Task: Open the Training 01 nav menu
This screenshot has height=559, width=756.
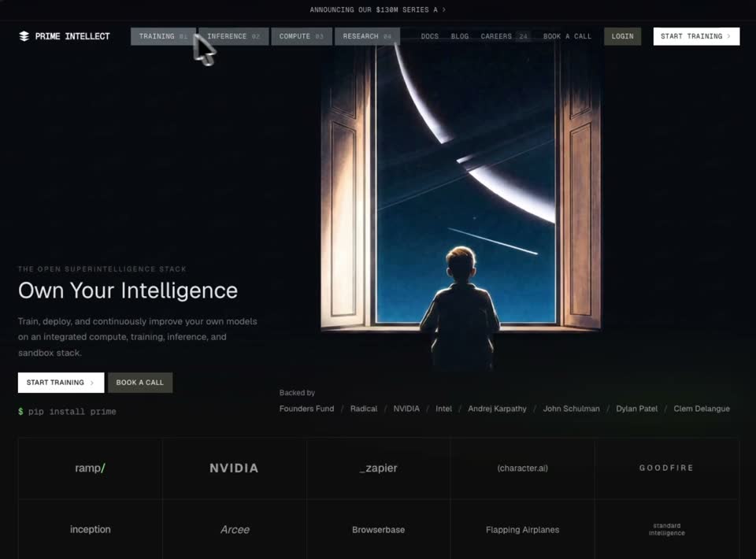Action: point(163,36)
